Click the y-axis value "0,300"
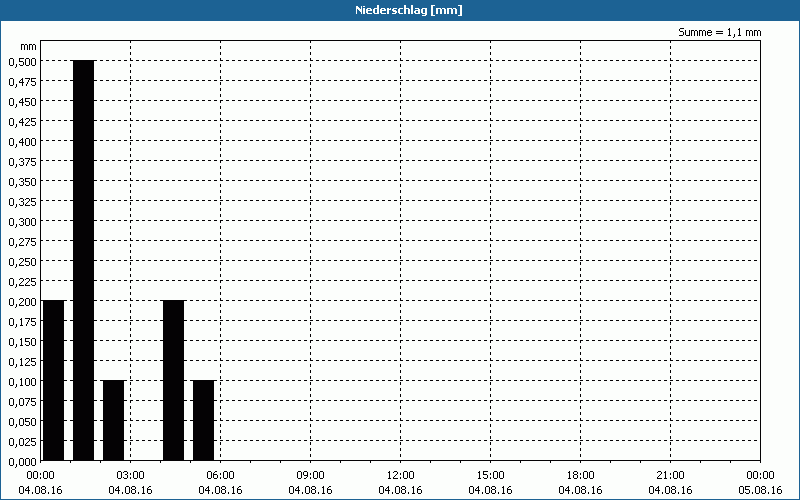The height and width of the screenshot is (500, 800). tap(22, 222)
